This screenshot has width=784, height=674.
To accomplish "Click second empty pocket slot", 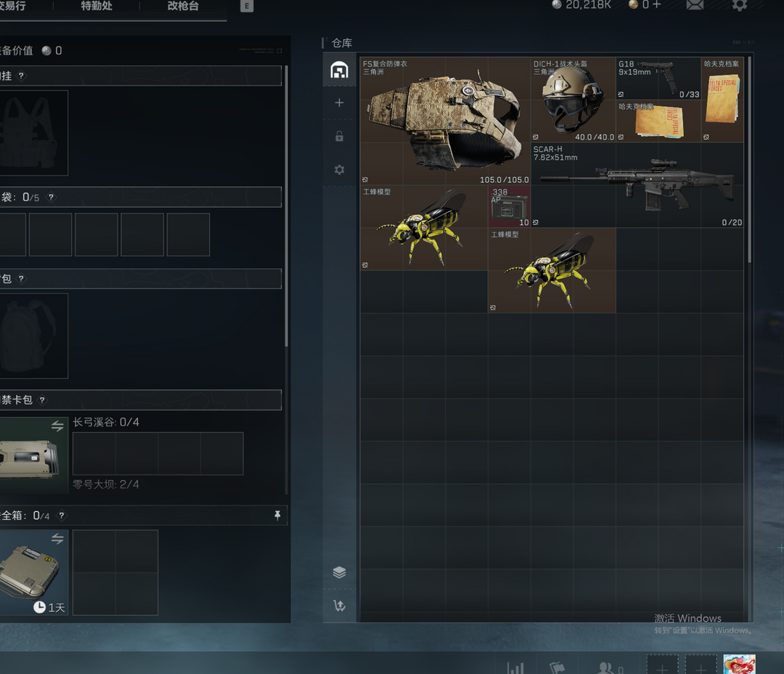I will (x=51, y=234).
